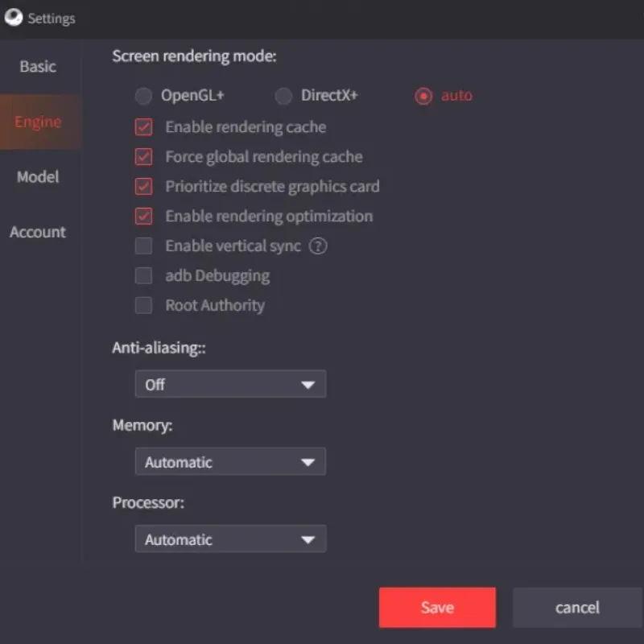
Task: Cancel the settings changes
Action: [576, 607]
